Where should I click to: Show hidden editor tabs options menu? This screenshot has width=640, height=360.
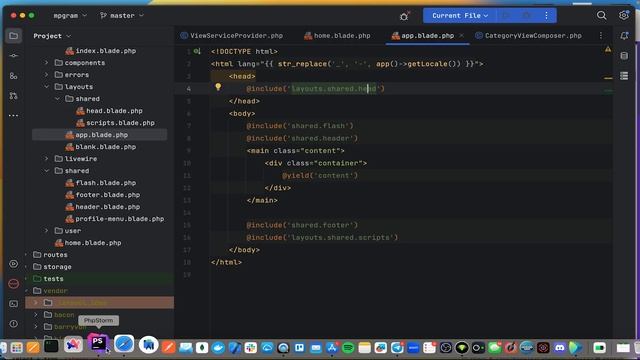tap(601, 36)
